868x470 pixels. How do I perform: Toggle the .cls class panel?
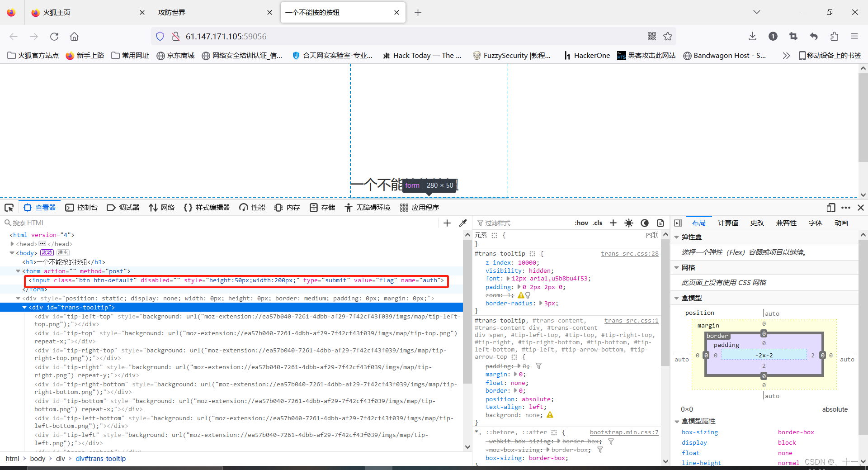[598, 223]
